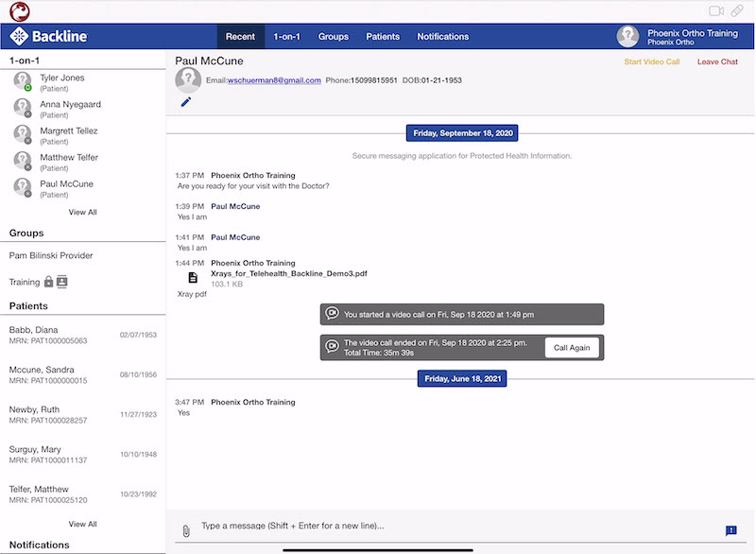
Task: Open the Notifications tab
Action: pos(442,36)
